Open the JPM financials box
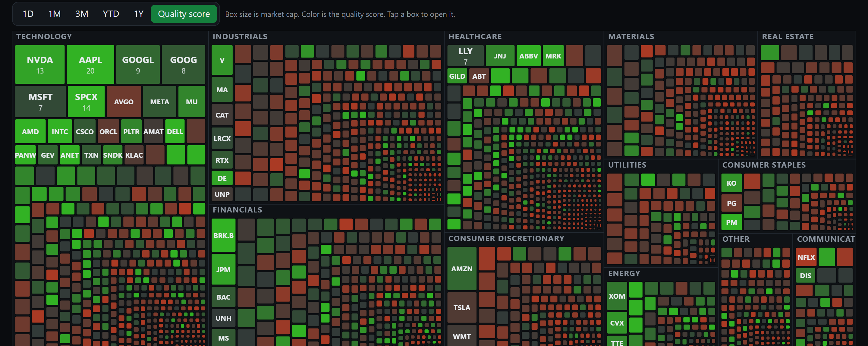Viewport: 868px width, 346px height. (223, 269)
